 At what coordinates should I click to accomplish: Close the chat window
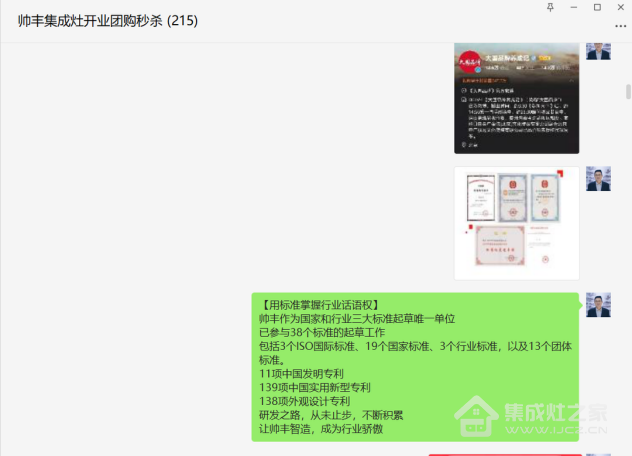coord(621,7)
